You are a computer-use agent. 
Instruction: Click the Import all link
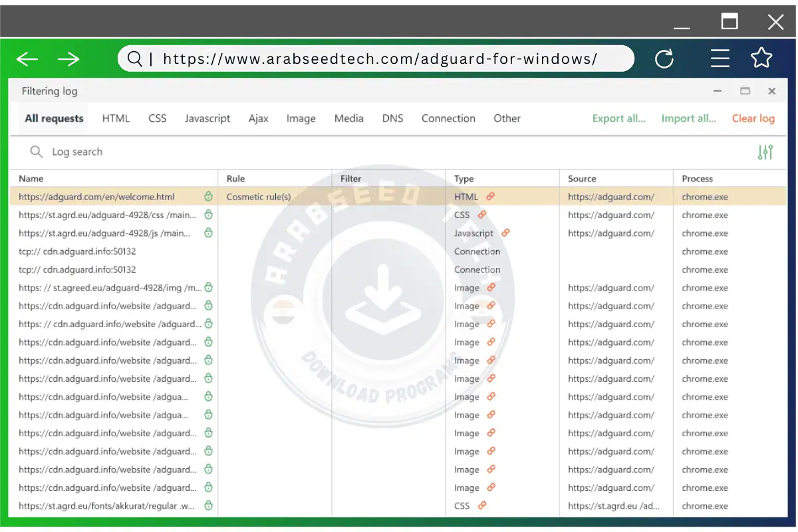(688, 118)
